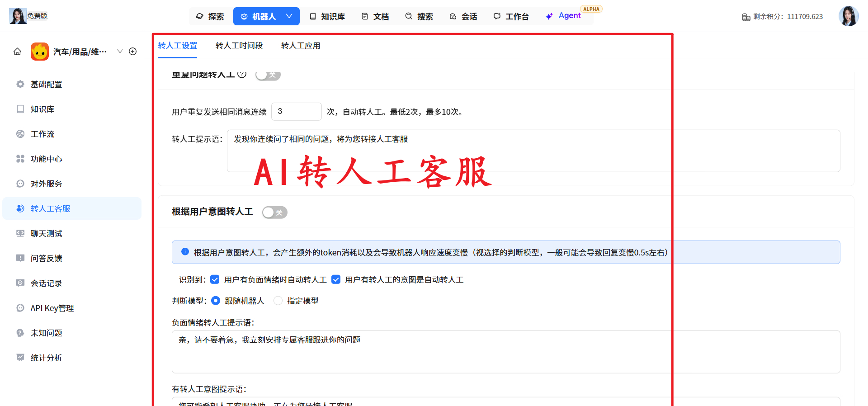868x406 pixels.
Task: Click the 搜索 magnifier icon in the top navigation
Action: click(x=409, y=16)
